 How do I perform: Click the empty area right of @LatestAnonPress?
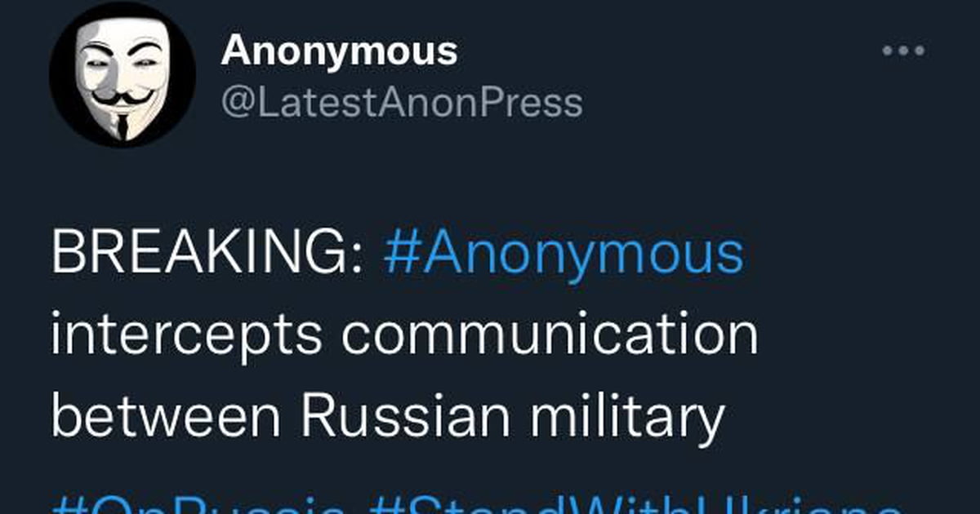pyautogui.click(x=735, y=104)
